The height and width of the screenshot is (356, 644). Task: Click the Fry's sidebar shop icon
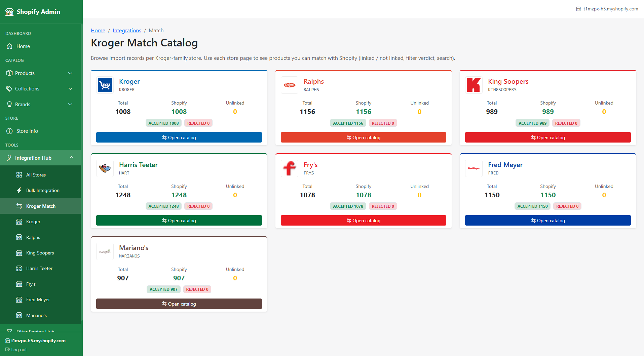click(19, 284)
